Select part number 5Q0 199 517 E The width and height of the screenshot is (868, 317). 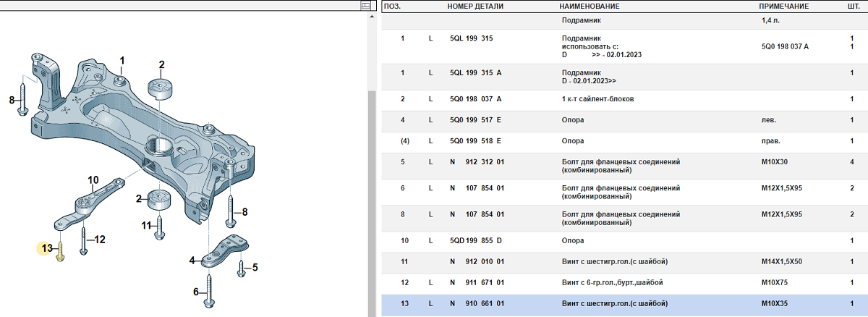pyautogui.click(x=475, y=120)
